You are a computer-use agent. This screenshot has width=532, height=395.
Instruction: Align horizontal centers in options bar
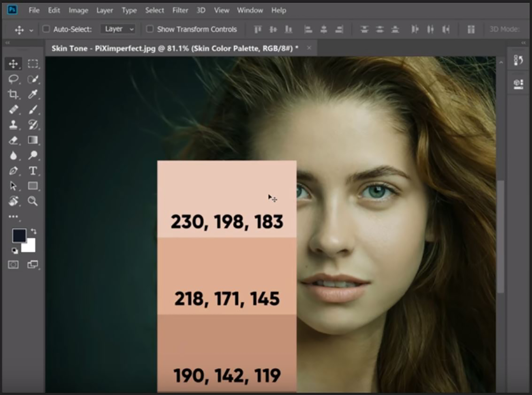coord(324,29)
